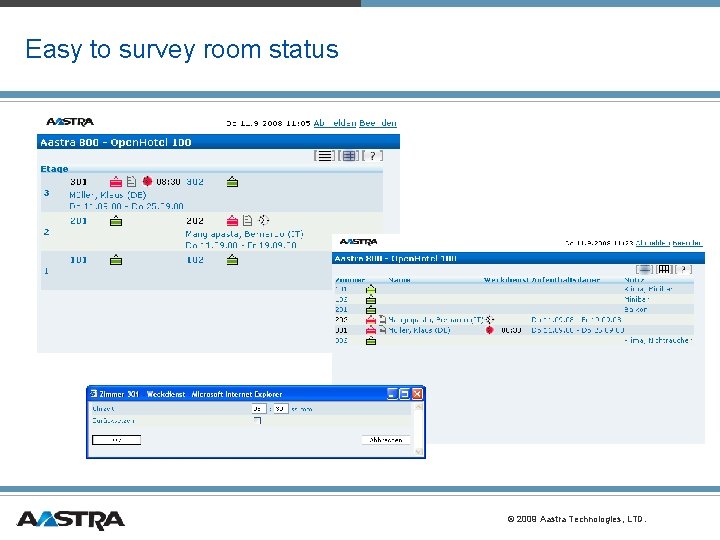Click the Minibar note in the table list
The width and height of the screenshot is (720, 540).
pyautogui.click(x=636, y=299)
